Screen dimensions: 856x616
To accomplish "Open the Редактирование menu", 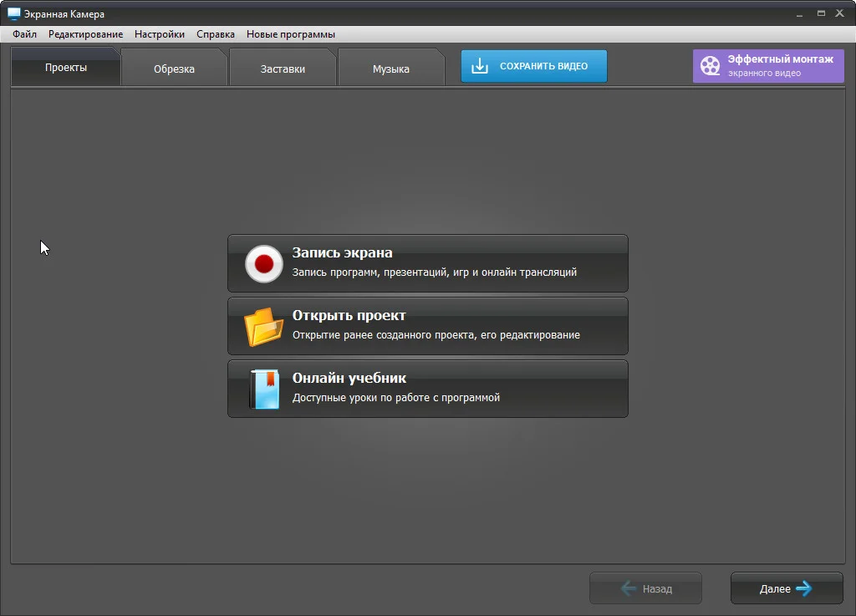I will coord(85,34).
